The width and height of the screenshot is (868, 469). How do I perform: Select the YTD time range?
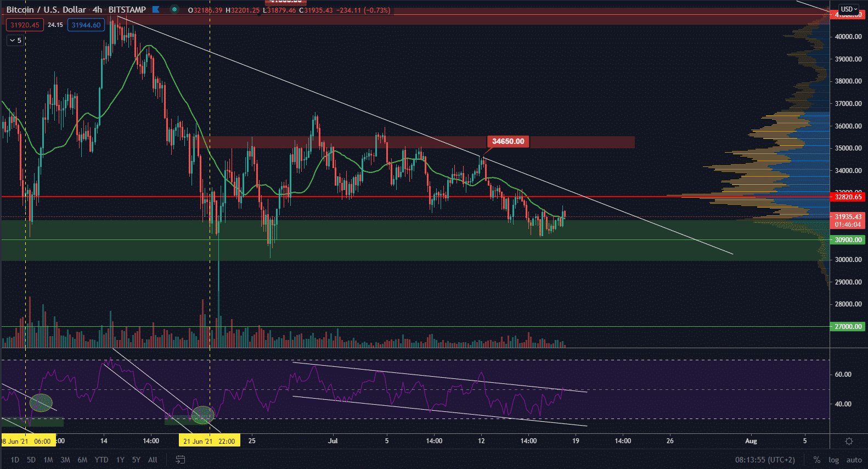point(102,460)
